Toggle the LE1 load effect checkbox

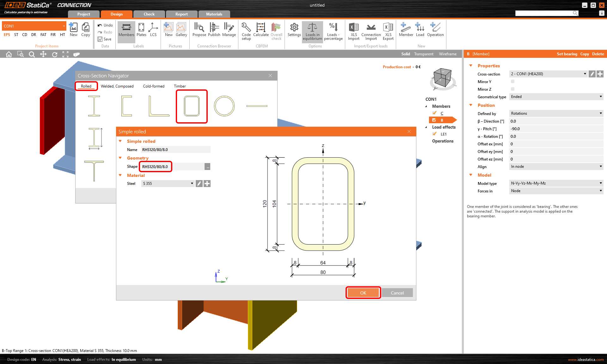[435, 134]
